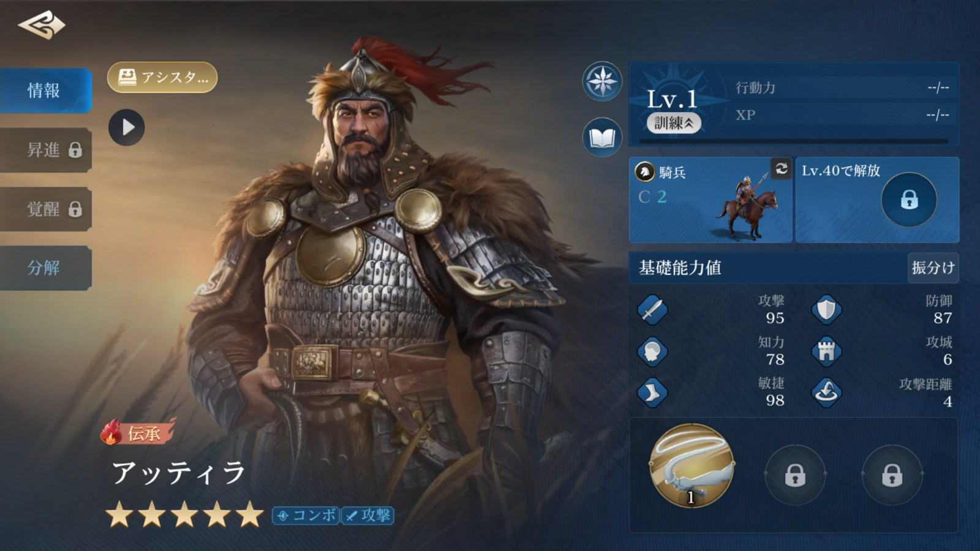Tap the second locked skill slot
980x551 pixels.
point(892,474)
